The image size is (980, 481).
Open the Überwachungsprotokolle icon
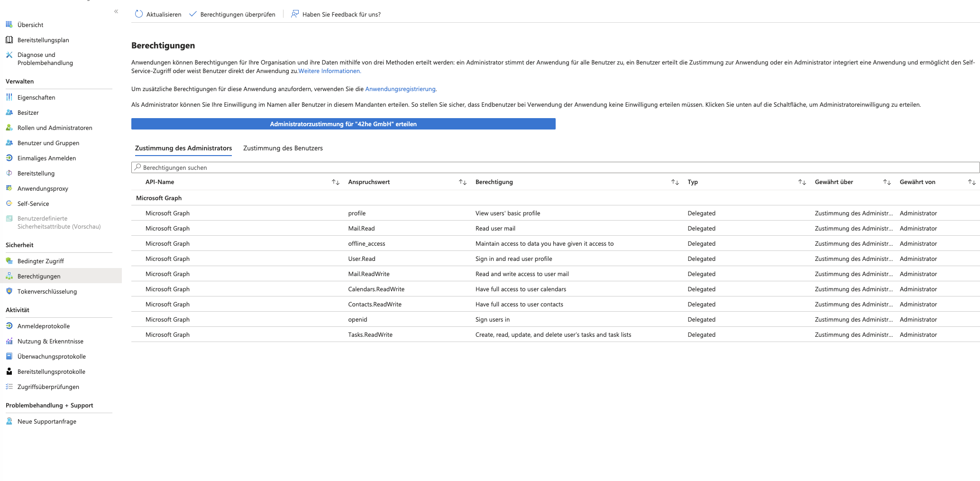pyautogui.click(x=9, y=356)
